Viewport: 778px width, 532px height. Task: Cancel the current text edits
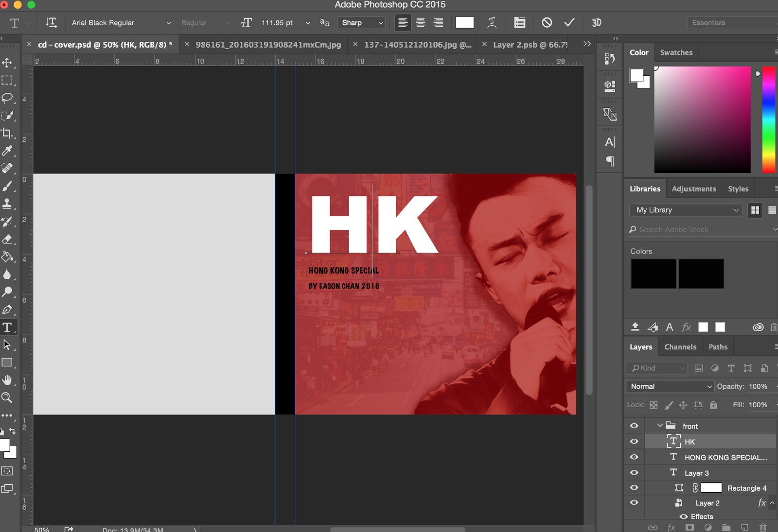pos(547,22)
